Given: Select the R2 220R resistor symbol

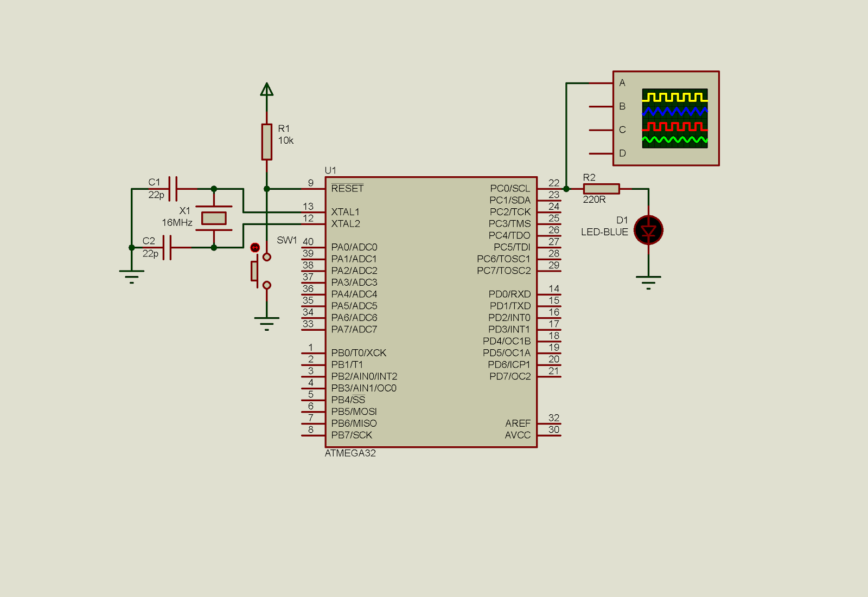Looking at the screenshot, I should [x=601, y=189].
